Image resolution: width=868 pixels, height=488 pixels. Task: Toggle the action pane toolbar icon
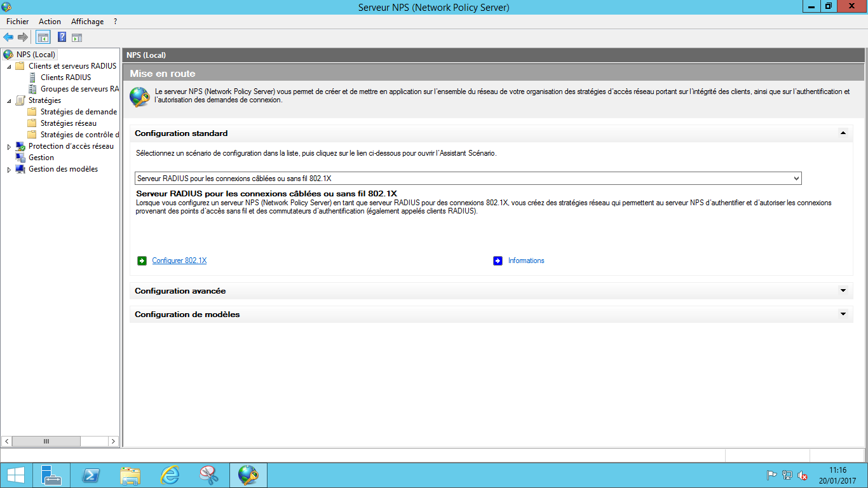coord(77,37)
